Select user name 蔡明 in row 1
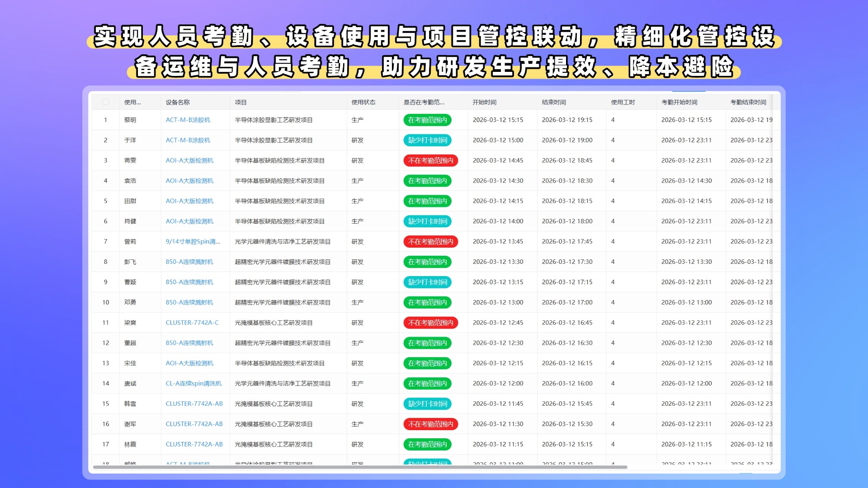 coord(130,120)
